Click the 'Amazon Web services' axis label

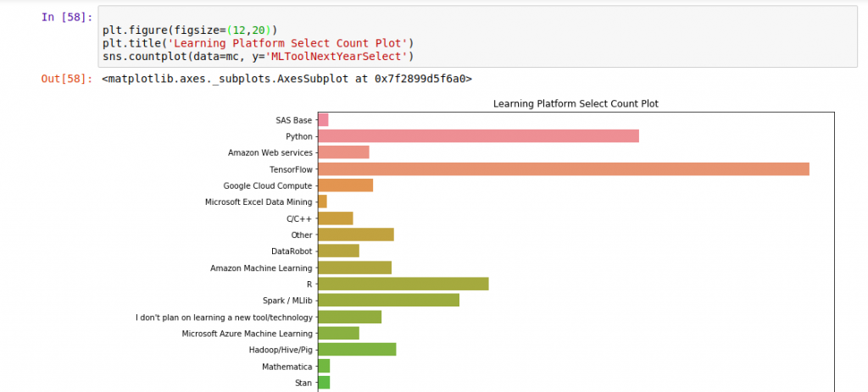(270, 152)
